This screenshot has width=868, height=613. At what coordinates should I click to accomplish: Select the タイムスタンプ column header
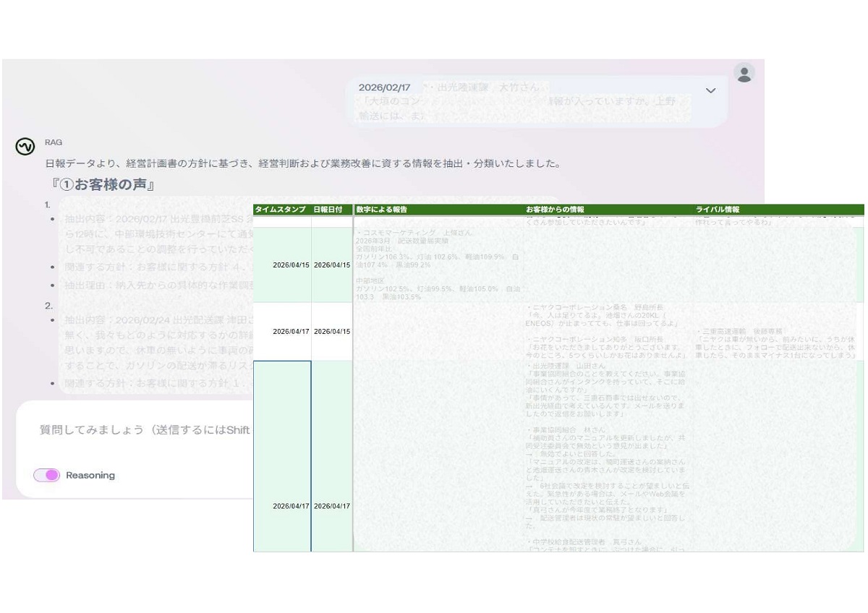click(281, 210)
